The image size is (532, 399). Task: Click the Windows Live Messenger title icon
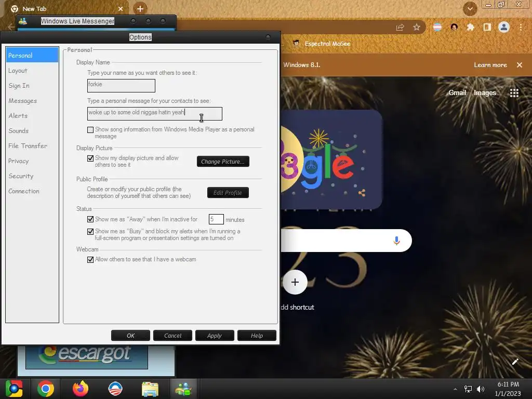[23, 21]
